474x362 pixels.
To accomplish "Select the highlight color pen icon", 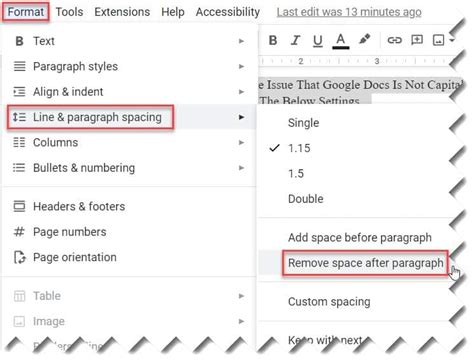I will (364, 39).
